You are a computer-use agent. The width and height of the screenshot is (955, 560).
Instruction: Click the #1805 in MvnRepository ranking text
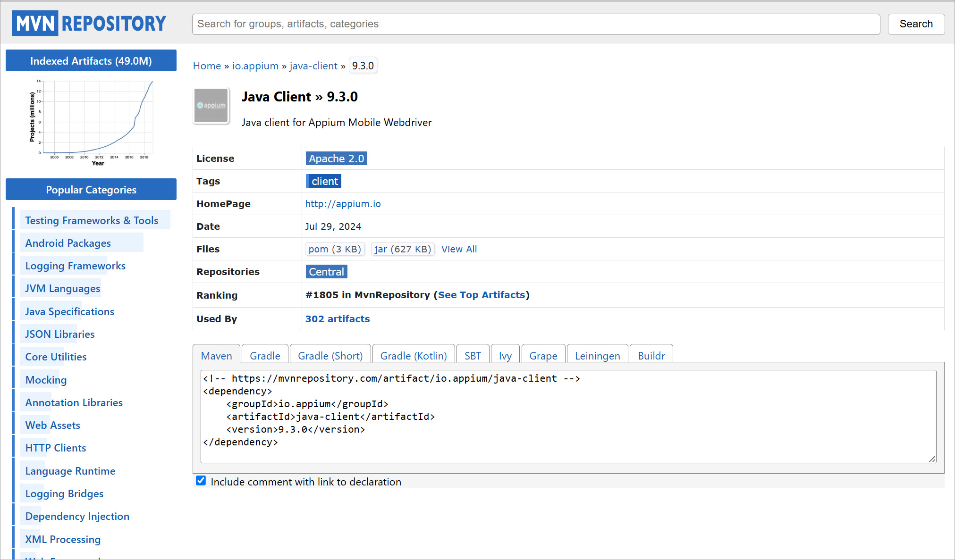coord(368,295)
